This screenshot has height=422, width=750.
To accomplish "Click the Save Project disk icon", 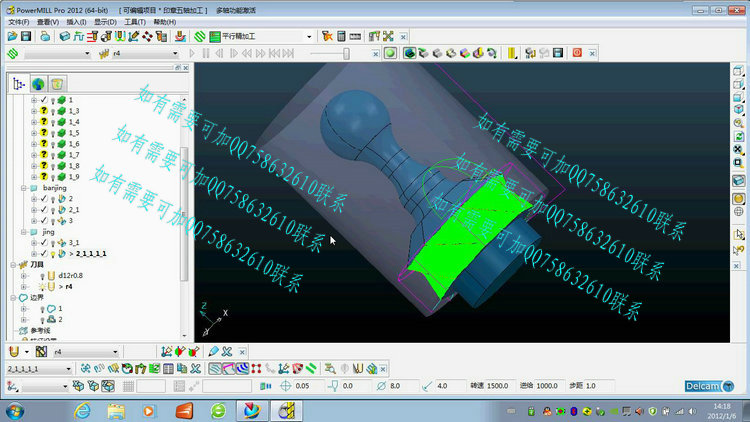I will pyautogui.click(x=26, y=36).
